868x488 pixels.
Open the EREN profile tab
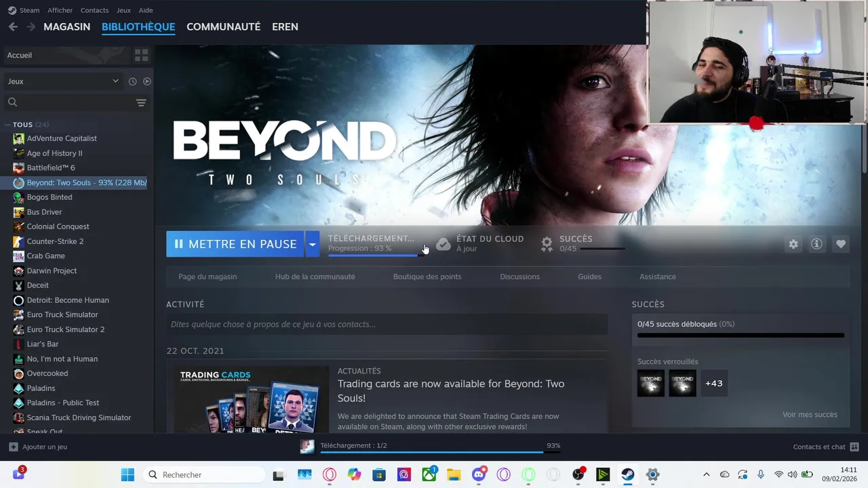(x=285, y=26)
